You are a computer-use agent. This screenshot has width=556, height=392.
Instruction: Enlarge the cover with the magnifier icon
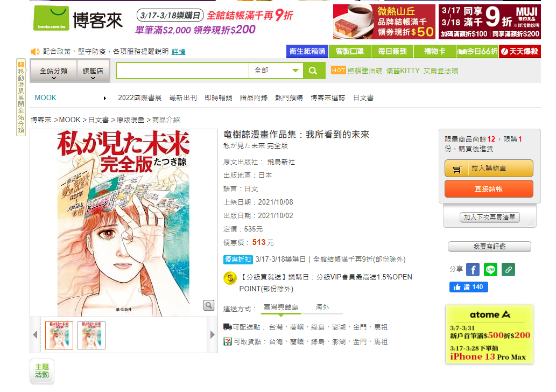pos(209,305)
